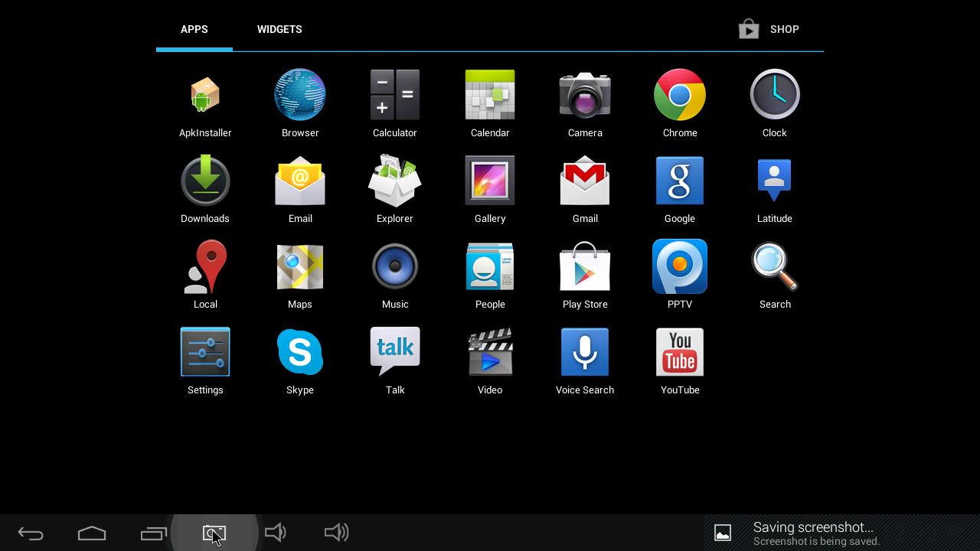Screen dimensions: 980x551
Task: Launch the Browser globe icon
Action: (x=300, y=95)
